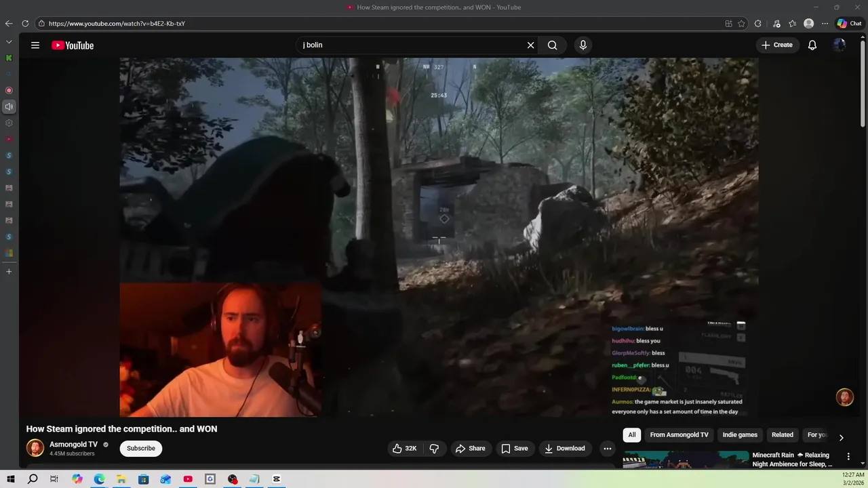Image resolution: width=868 pixels, height=488 pixels.
Task: Open the Minecraft Rain video thumbnail
Action: pyautogui.click(x=686, y=460)
